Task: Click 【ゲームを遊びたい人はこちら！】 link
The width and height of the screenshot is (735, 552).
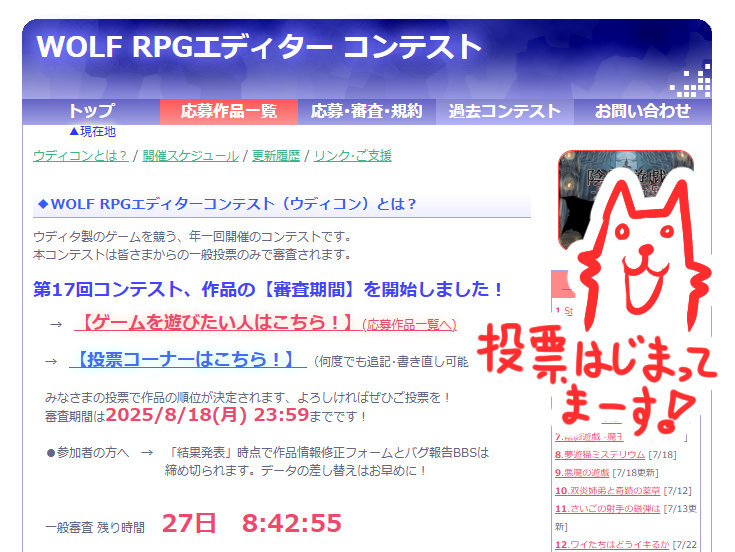Action: click(218, 322)
